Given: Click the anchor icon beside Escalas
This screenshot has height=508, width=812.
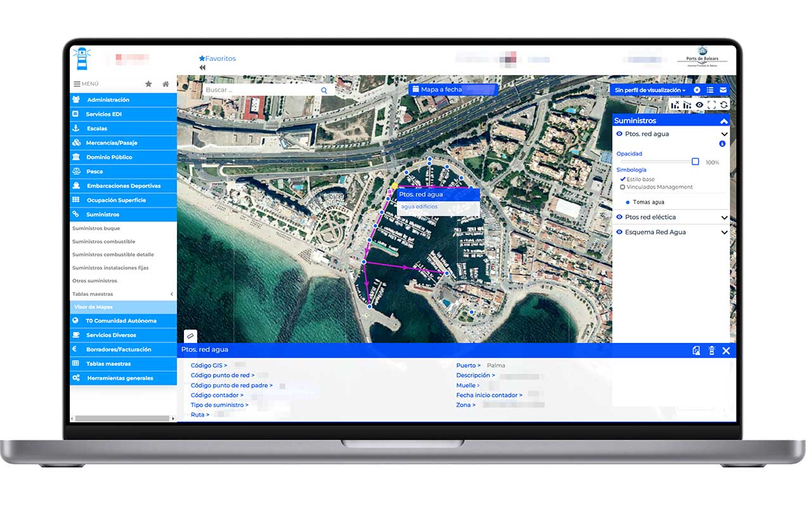Looking at the screenshot, I should pyautogui.click(x=76, y=128).
